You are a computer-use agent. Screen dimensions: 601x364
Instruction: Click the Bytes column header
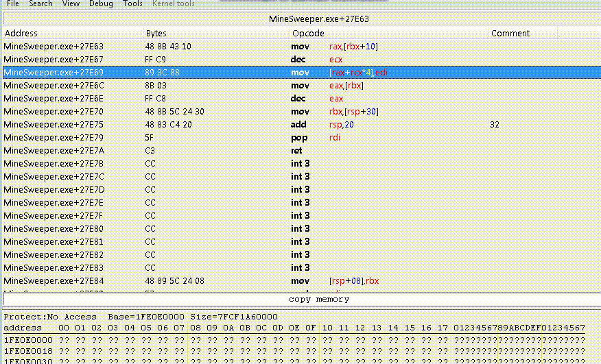[x=217, y=34]
